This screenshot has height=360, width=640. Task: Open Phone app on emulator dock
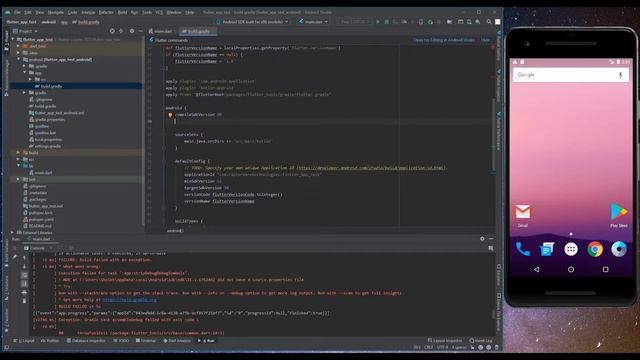[523, 249]
